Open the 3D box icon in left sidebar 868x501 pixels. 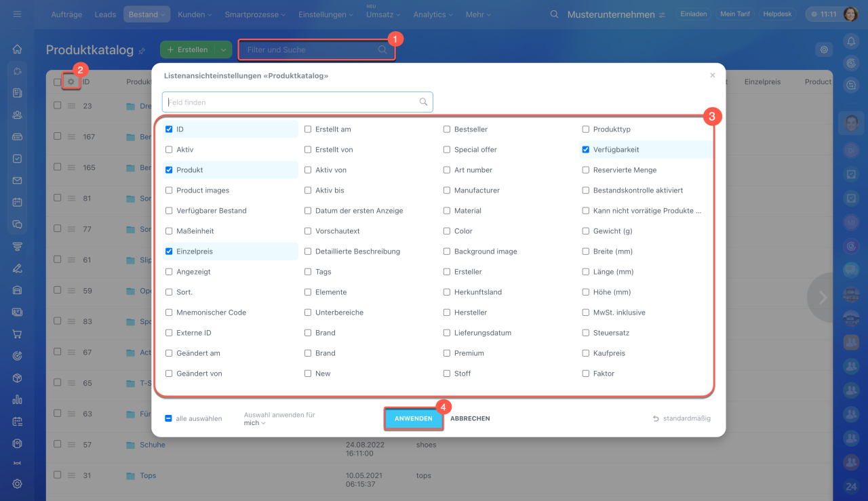point(18,378)
